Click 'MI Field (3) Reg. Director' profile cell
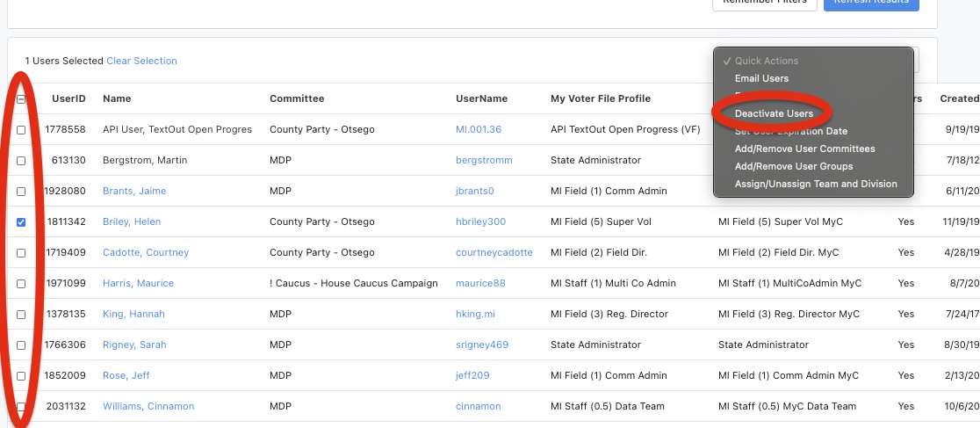This screenshot has width=980, height=428. 609,314
